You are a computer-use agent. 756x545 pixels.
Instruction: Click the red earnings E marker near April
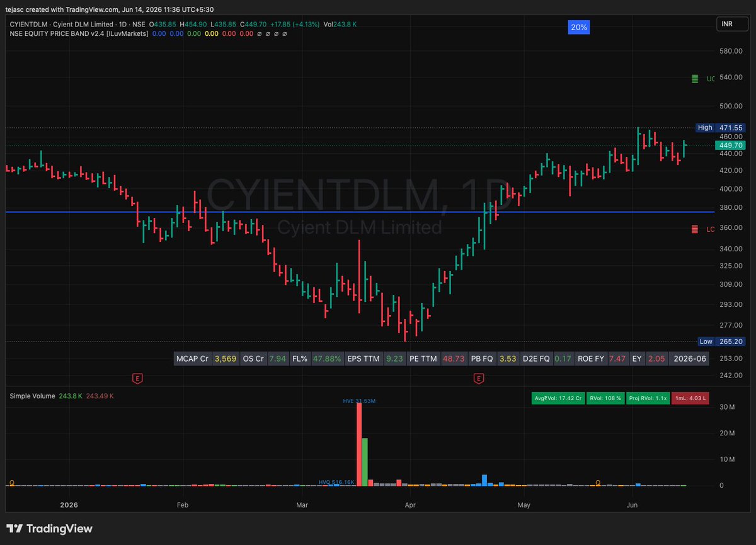point(479,378)
